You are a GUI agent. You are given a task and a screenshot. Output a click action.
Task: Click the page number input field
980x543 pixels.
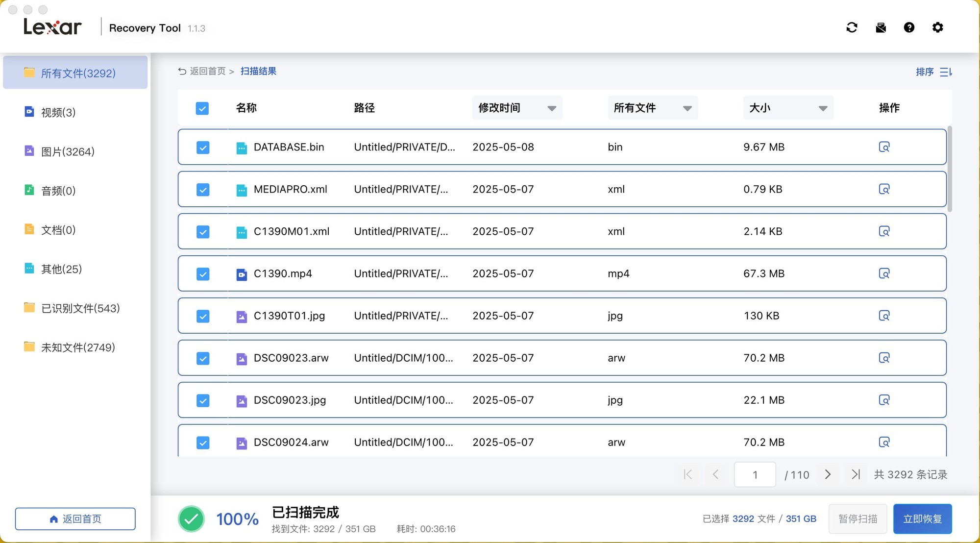click(x=755, y=474)
